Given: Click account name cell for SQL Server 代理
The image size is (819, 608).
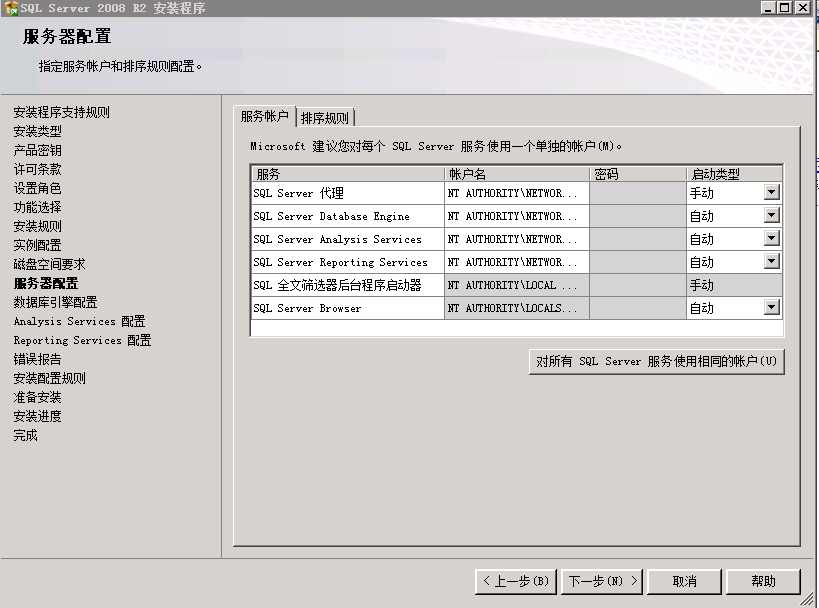Looking at the screenshot, I should 517,193.
